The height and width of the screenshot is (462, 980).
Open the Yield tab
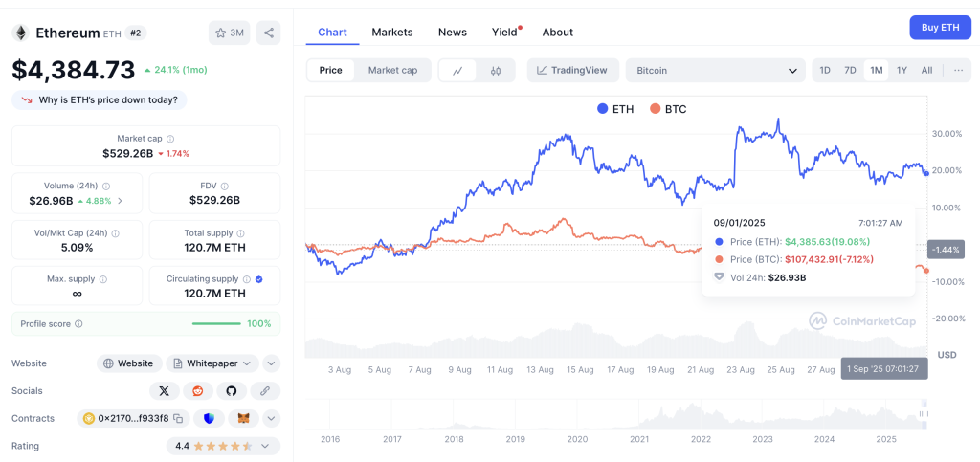point(505,32)
